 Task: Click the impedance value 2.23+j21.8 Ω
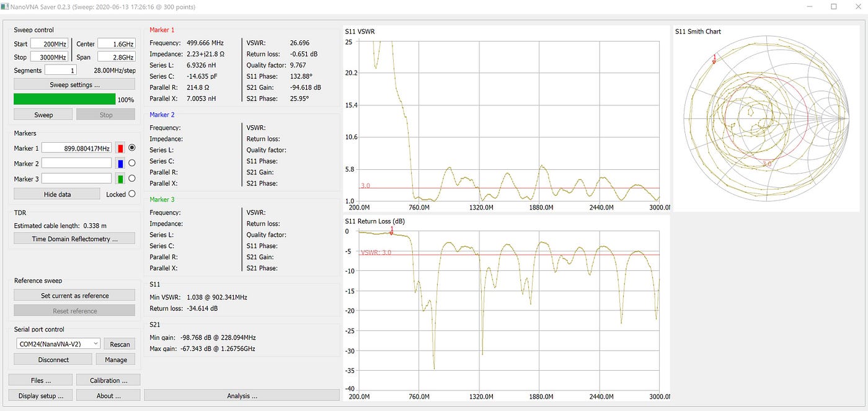[x=205, y=54]
